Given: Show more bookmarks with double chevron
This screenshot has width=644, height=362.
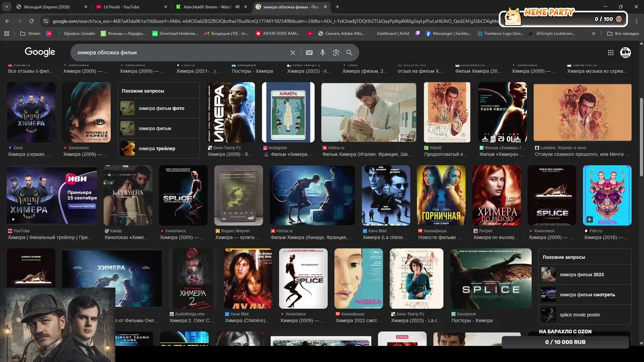Looking at the screenshot, I should [594, 34].
